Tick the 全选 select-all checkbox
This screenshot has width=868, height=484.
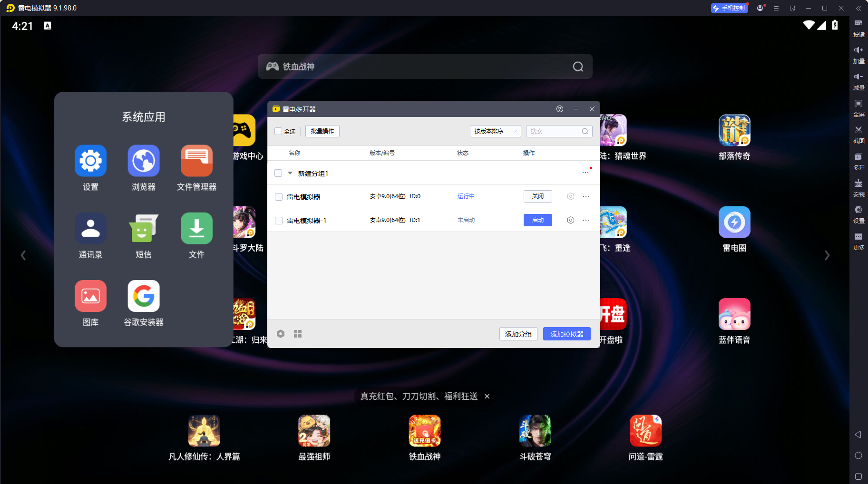click(278, 131)
